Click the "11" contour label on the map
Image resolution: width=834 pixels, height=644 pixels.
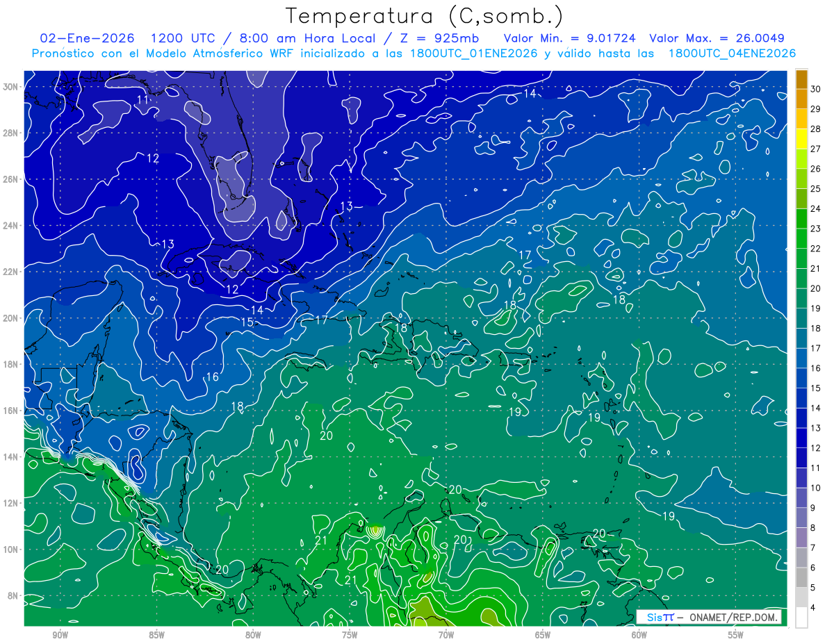pos(142,100)
